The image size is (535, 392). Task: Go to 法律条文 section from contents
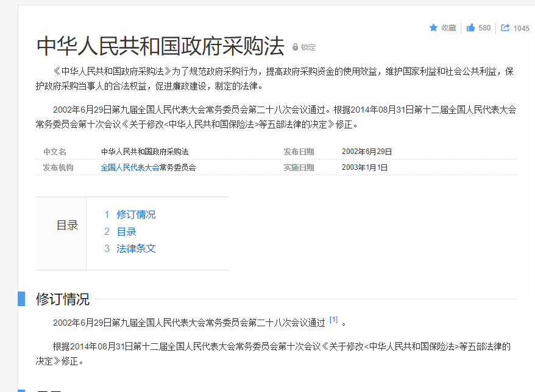tap(136, 248)
